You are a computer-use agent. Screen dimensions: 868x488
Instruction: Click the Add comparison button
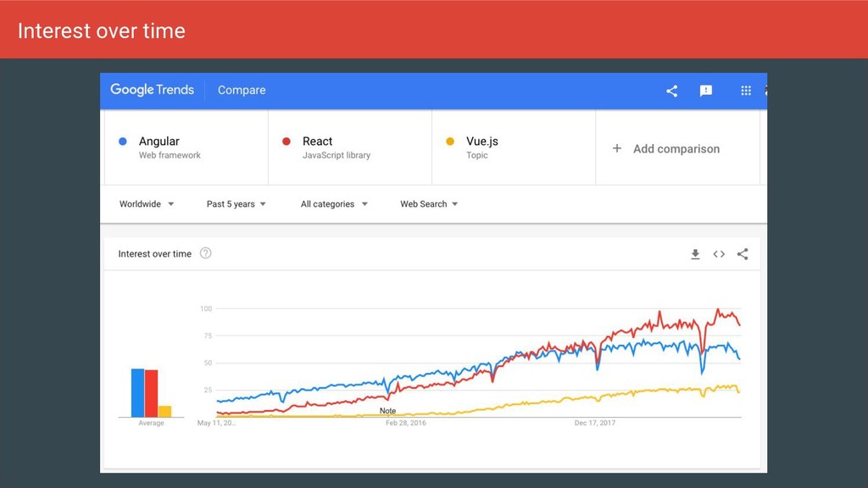coord(676,148)
